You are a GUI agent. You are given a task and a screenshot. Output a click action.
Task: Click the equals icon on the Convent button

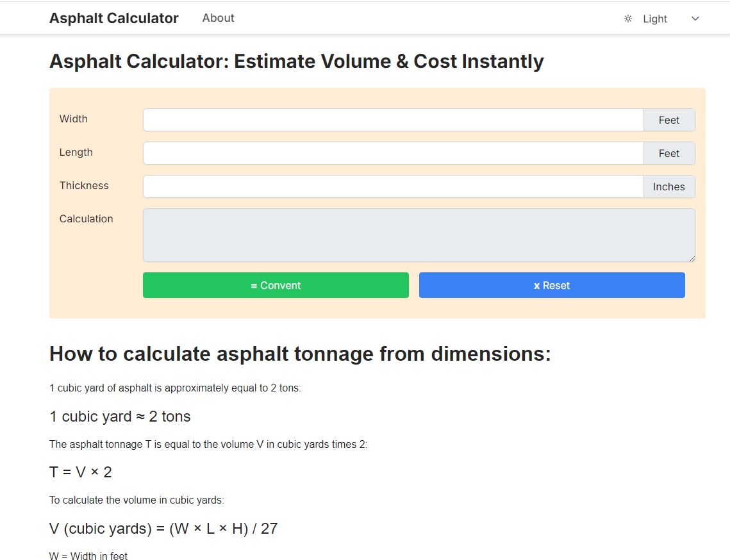(253, 284)
